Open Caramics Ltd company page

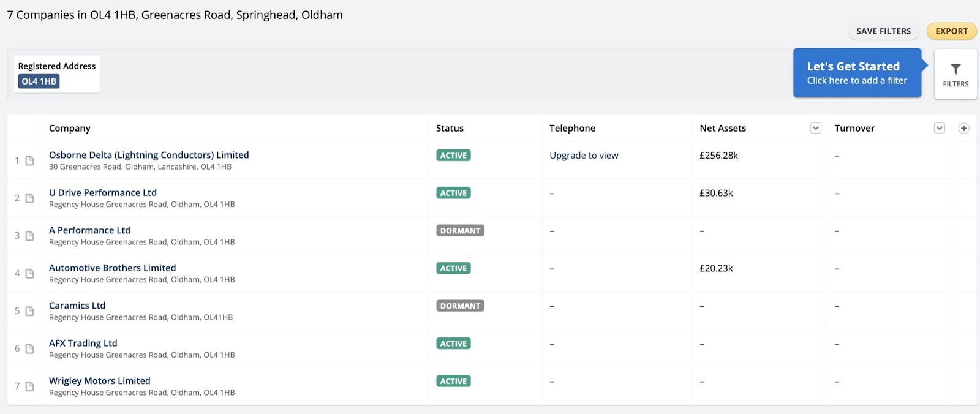[77, 306]
